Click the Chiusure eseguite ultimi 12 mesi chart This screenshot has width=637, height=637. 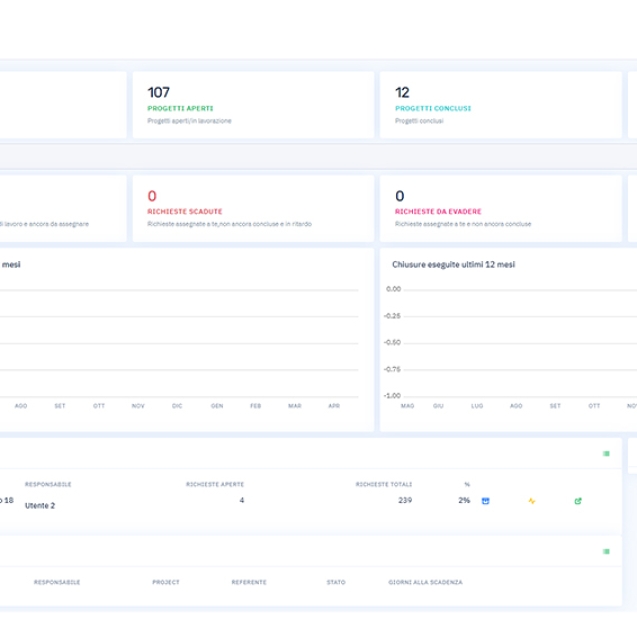507,340
